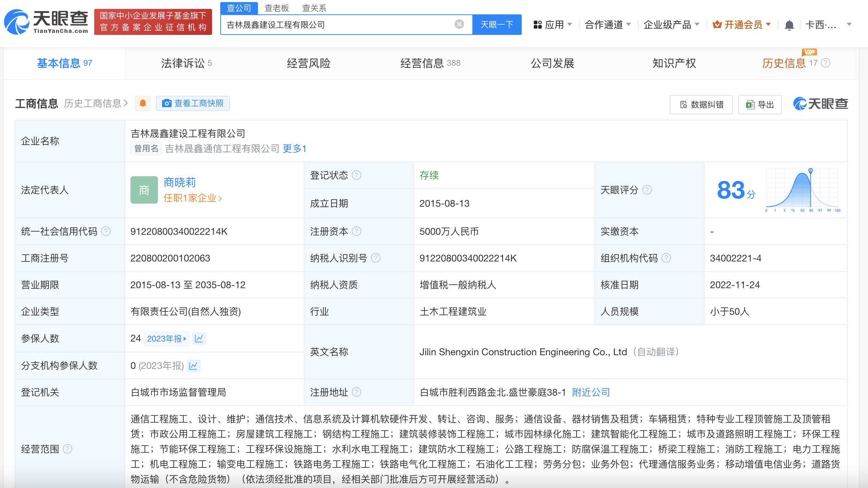Click the red 官方备案企业征信机构 banner

pos(153,22)
